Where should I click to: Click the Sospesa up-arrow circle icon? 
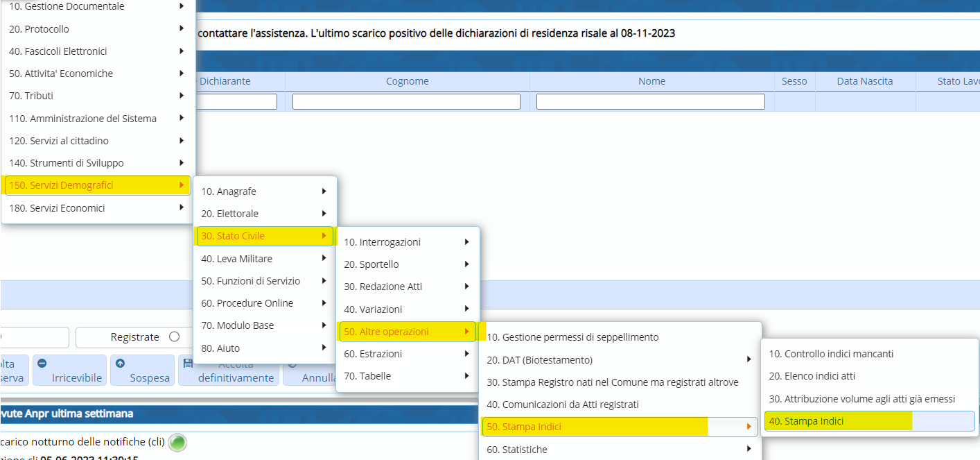(120, 363)
